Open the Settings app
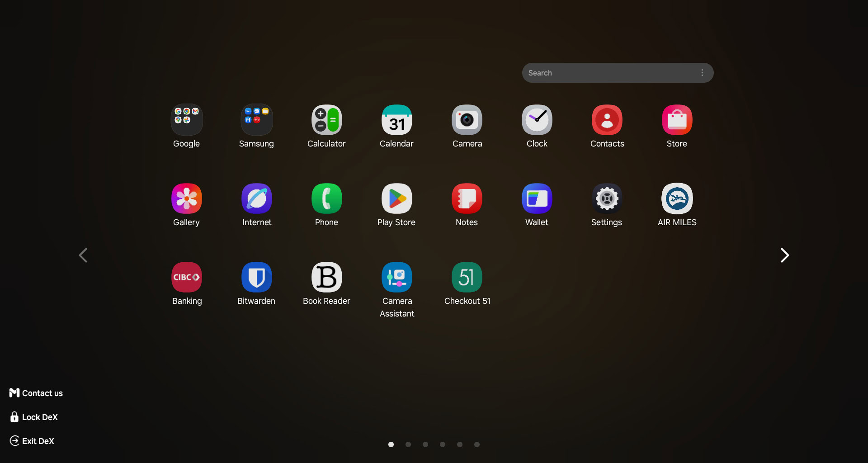 click(x=607, y=198)
